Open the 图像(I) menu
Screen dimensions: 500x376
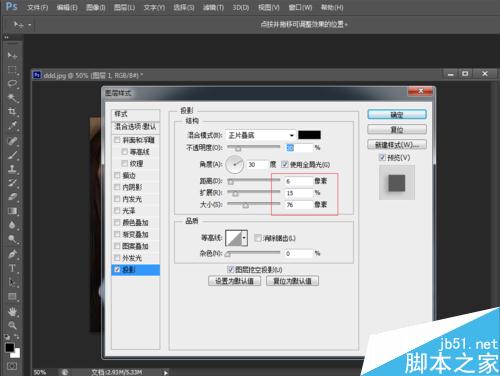click(x=95, y=7)
